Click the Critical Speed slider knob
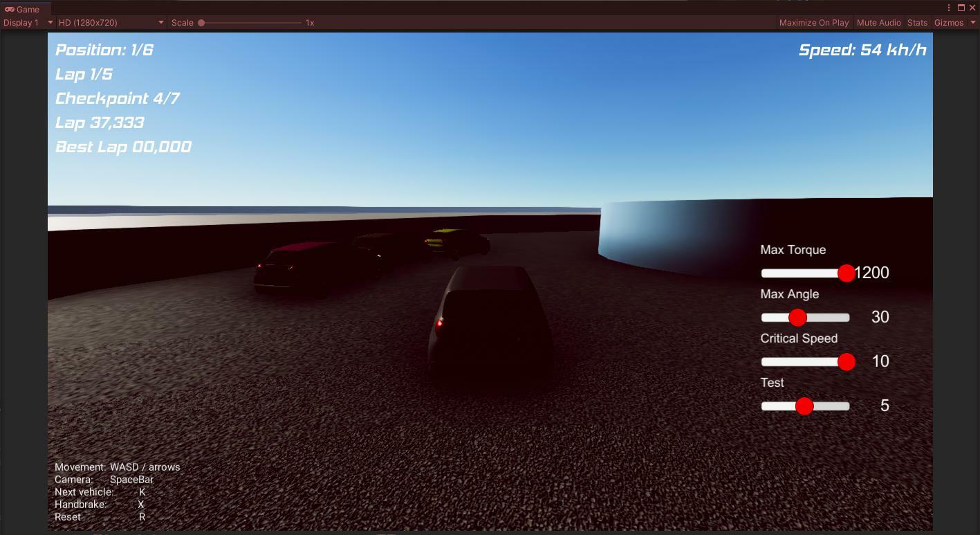 (847, 362)
